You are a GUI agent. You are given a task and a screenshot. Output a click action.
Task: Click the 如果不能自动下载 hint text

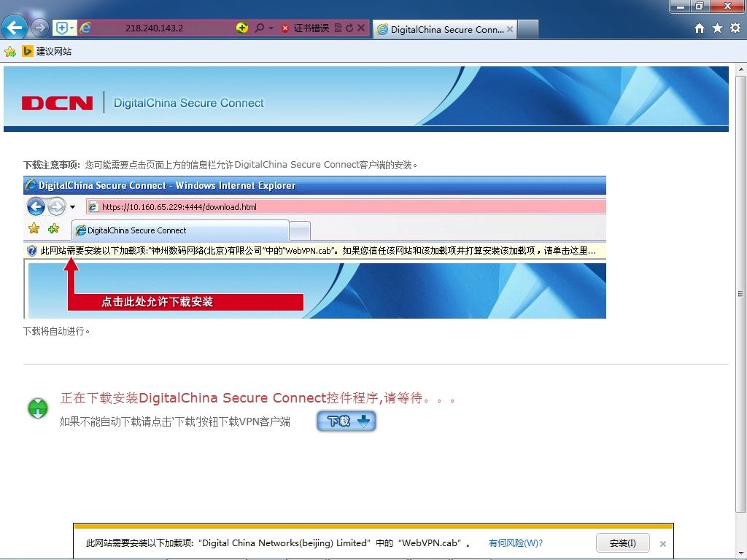click(x=175, y=421)
